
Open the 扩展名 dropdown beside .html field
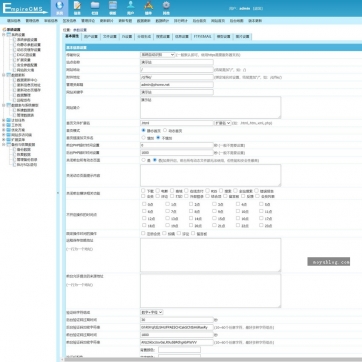point(222,123)
